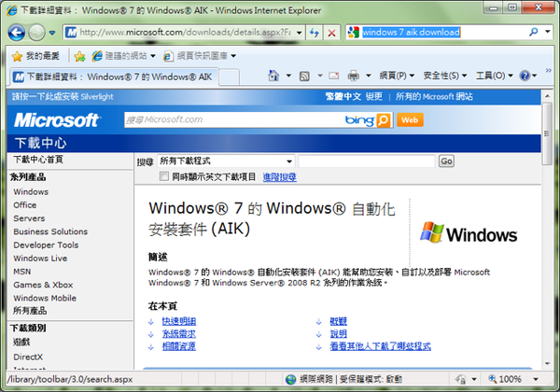Open the 所有下載程式 category combo box
This screenshot has width=560, height=392.
[x=226, y=161]
